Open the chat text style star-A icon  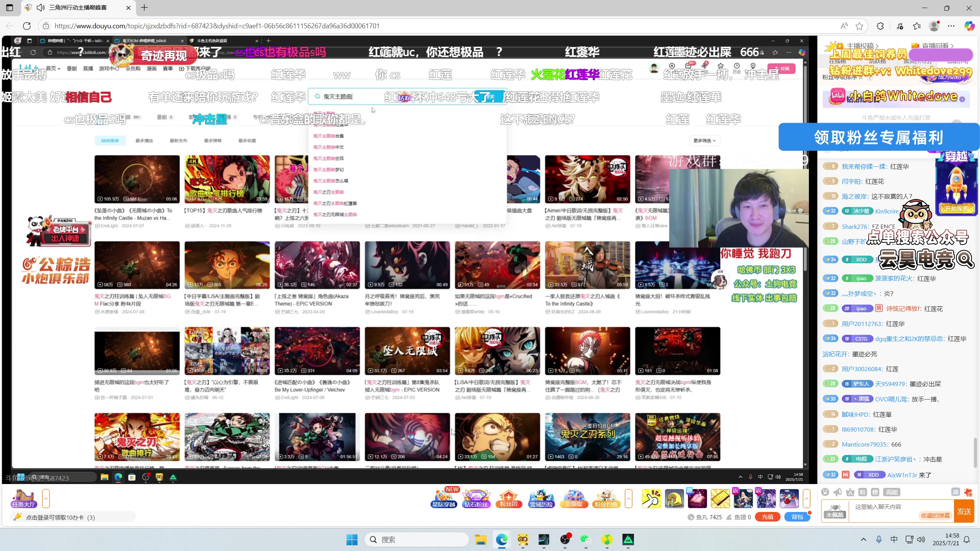850,492
